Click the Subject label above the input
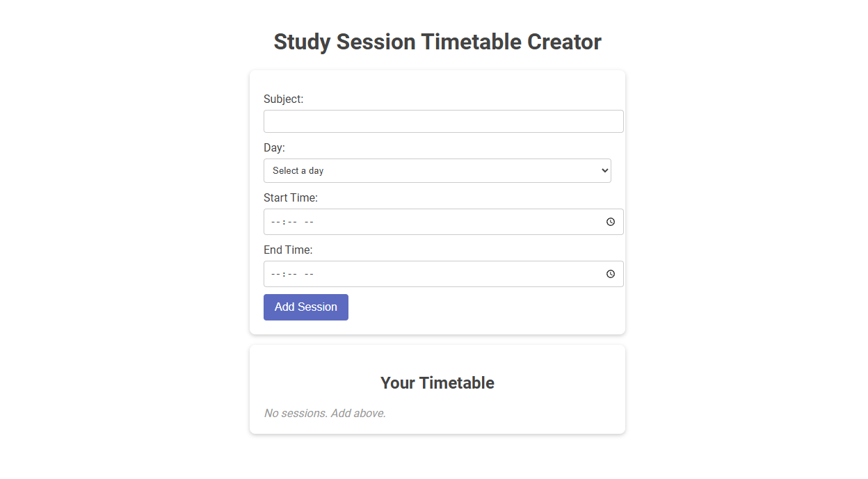Viewport: 868px width, 479px height. [x=283, y=99]
